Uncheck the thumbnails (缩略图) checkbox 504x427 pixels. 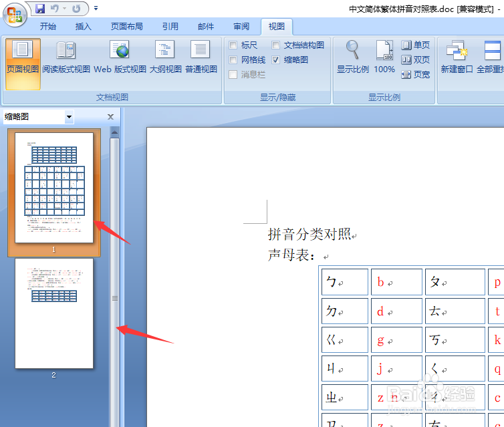[x=275, y=59]
